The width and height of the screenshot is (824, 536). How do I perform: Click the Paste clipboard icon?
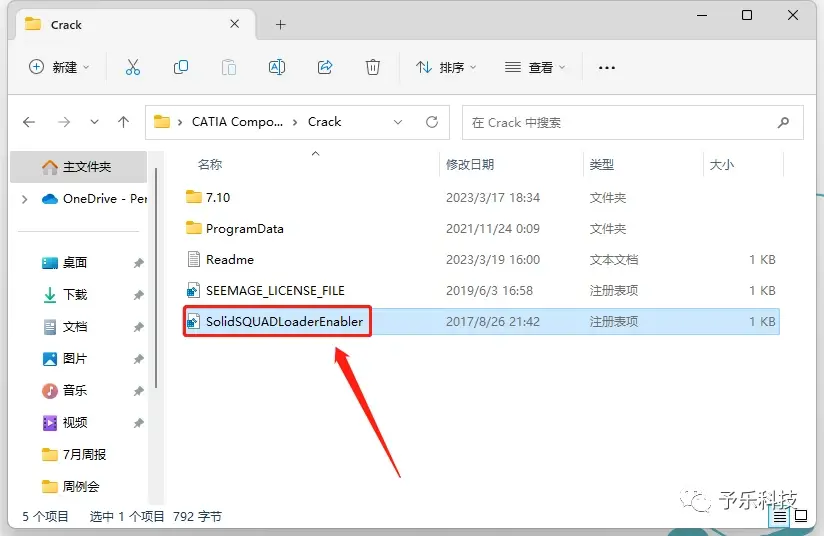pos(229,67)
